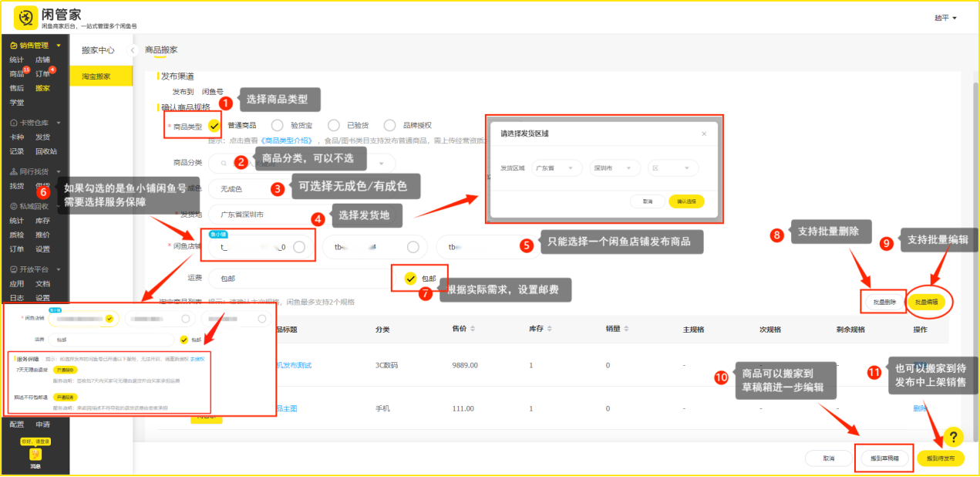Open the 淘宝搬家 tab in 搬家中心
Viewport: 980px width, 477px height.
pyautogui.click(x=96, y=76)
